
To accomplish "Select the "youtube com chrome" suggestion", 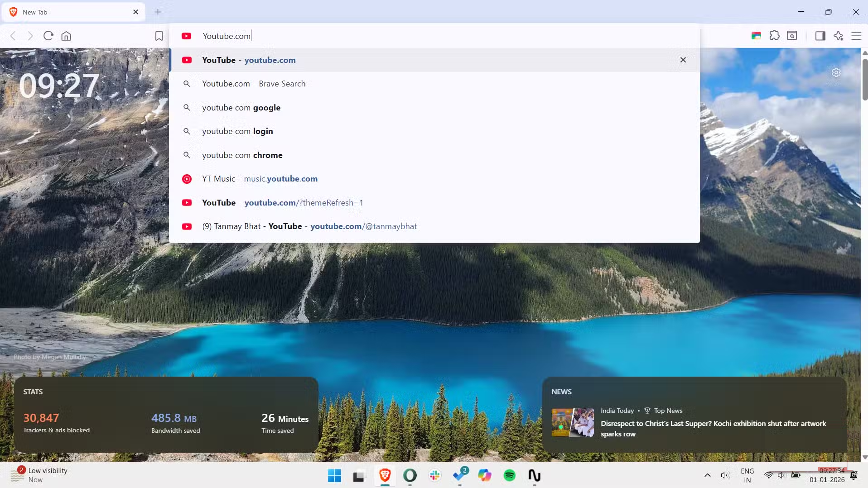I will tap(434, 155).
